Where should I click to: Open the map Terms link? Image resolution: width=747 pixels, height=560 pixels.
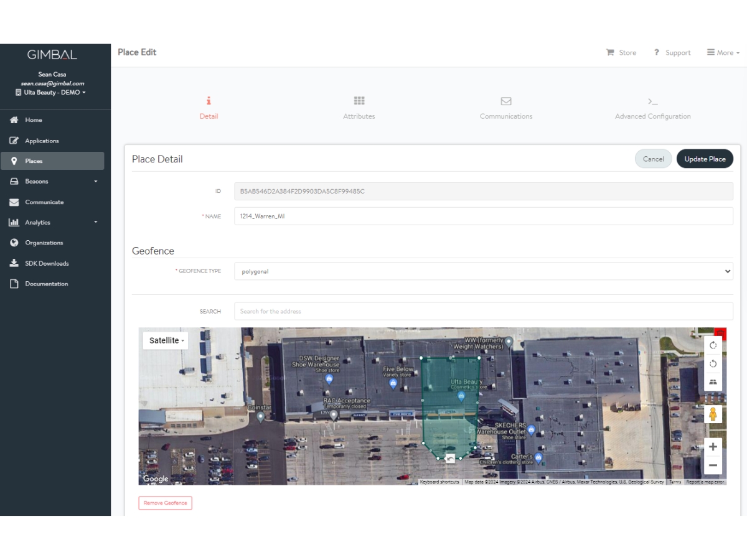pyautogui.click(x=675, y=482)
